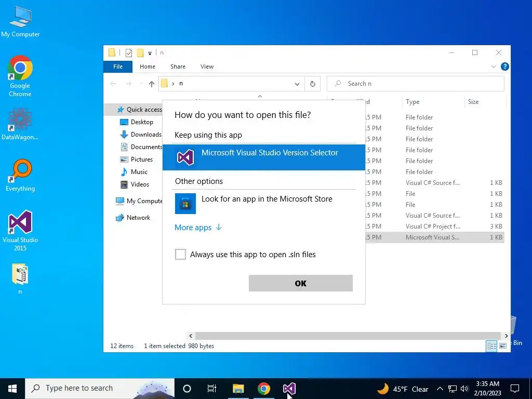Open network status tray icon
Viewport: 532px width, 399px height.
click(453, 389)
